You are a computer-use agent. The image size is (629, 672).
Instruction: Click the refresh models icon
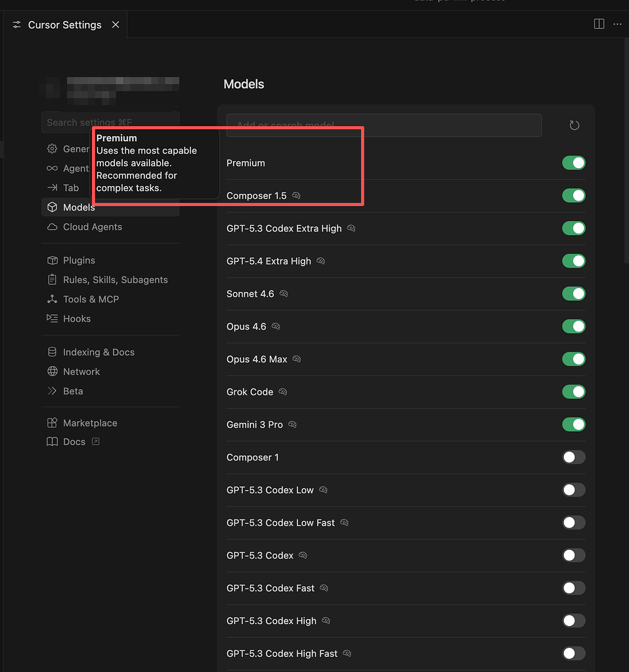(x=574, y=125)
